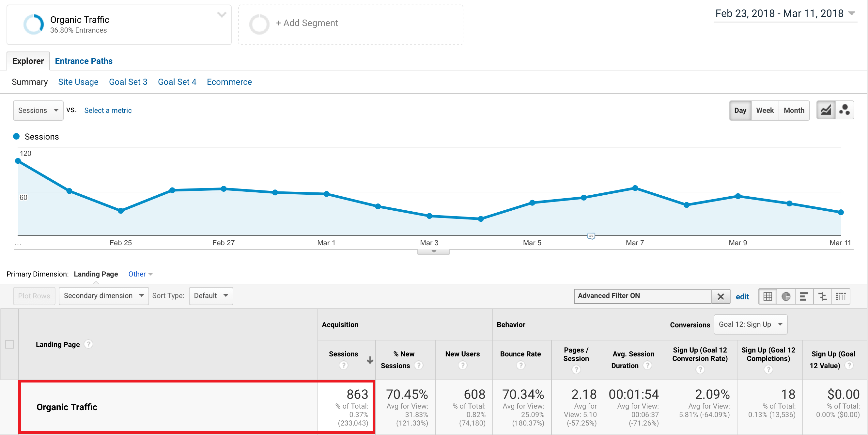Click the Select a metric link

[x=108, y=110]
